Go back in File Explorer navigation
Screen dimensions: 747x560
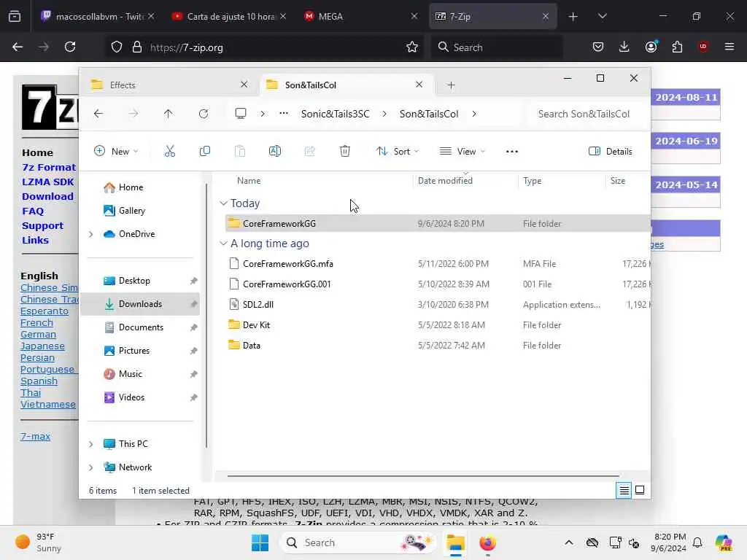[x=98, y=114]
